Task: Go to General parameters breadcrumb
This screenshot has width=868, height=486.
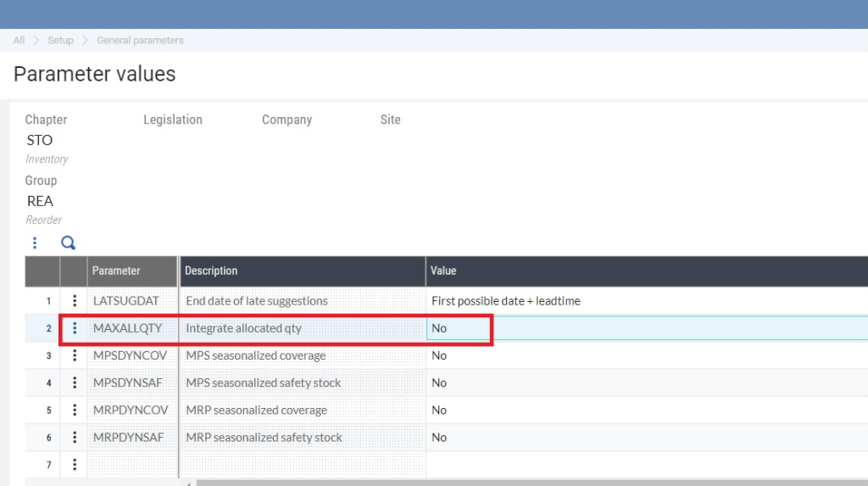Action: coord(140,41)
